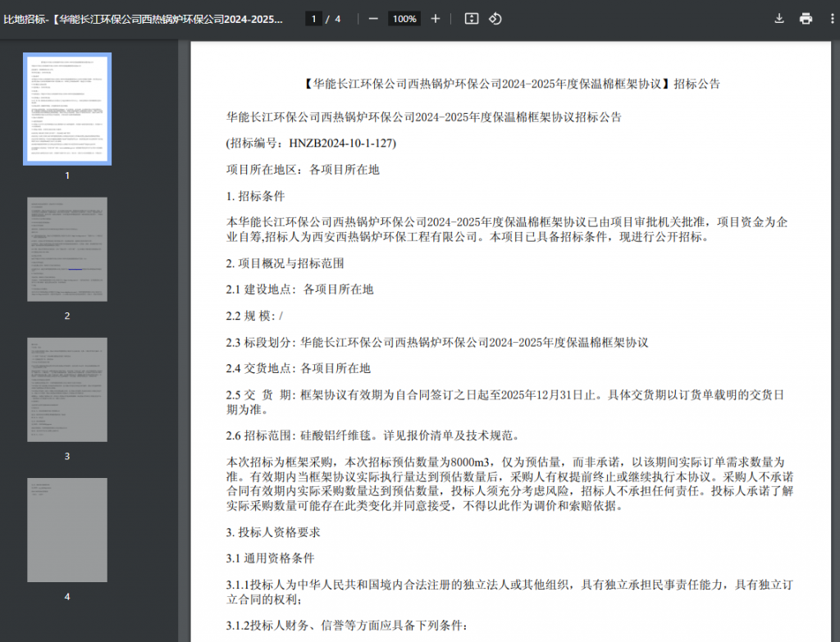Select page 1 thumbnail
840x642 pixels.
(x=67, y=109)
